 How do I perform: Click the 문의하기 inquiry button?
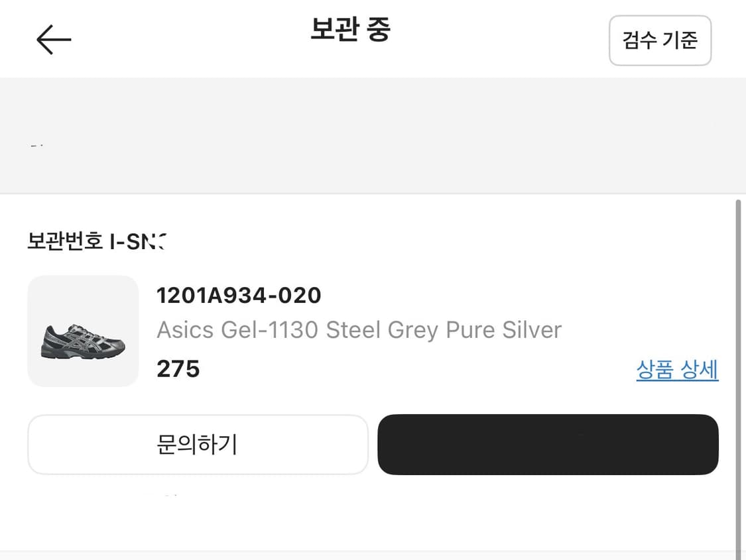tap(198, 445)
